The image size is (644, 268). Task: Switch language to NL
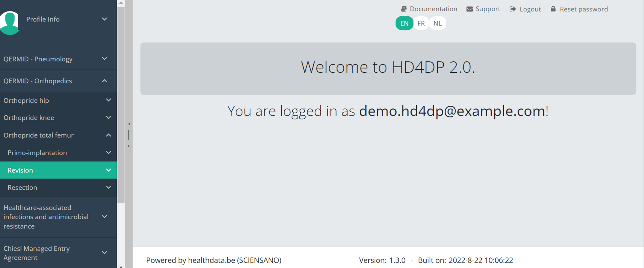(438, 23)
